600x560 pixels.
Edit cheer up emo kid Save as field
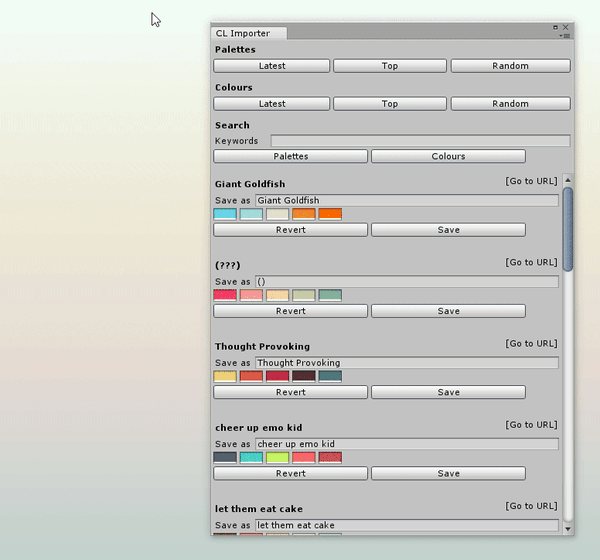click(x=406, y=444)
